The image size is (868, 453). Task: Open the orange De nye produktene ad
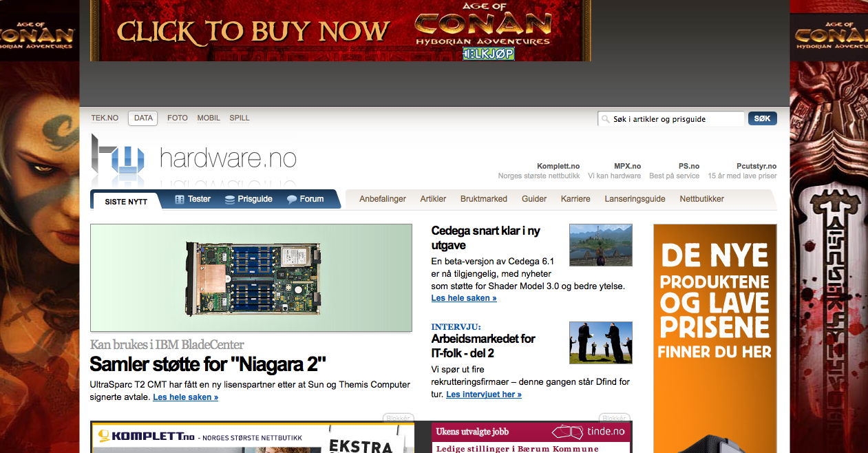coord(715,338)
